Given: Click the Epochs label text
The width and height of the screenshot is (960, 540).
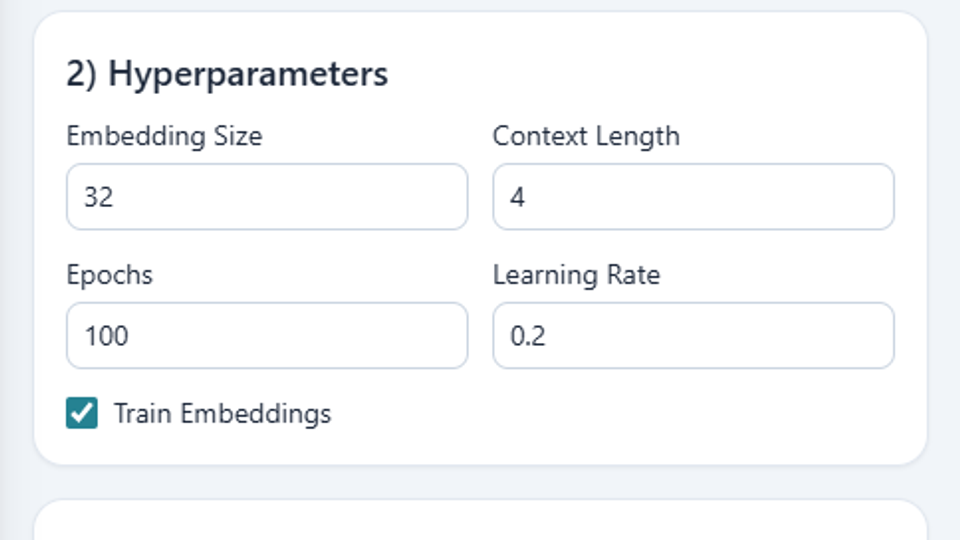Looking at the screenshot, I should 109,275.
